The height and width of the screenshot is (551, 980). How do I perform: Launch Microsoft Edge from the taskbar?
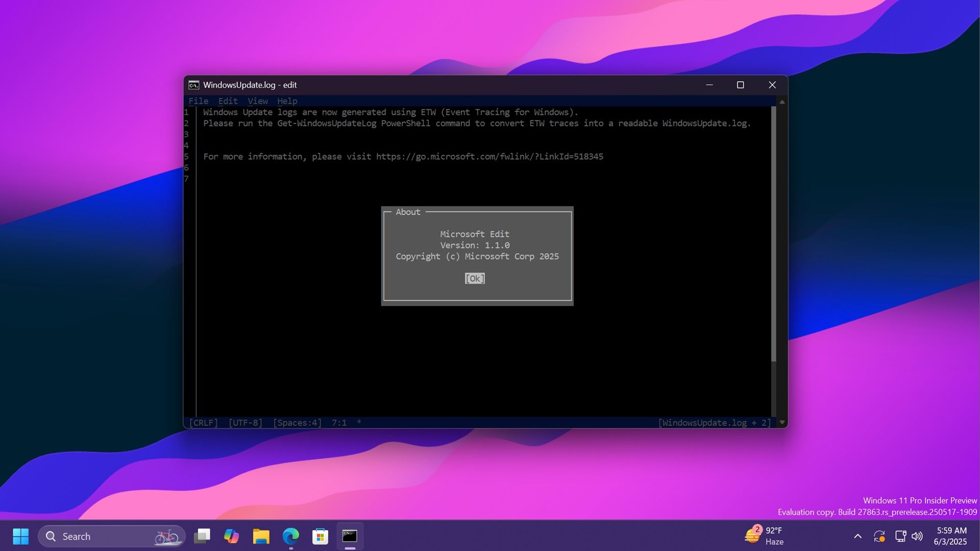tap(290, 536)
